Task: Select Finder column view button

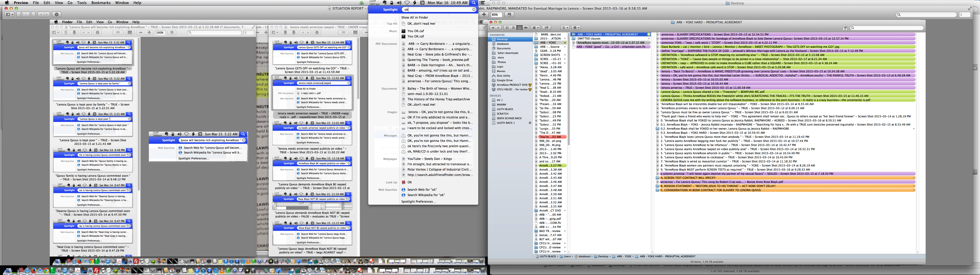Action: point(519,28)
